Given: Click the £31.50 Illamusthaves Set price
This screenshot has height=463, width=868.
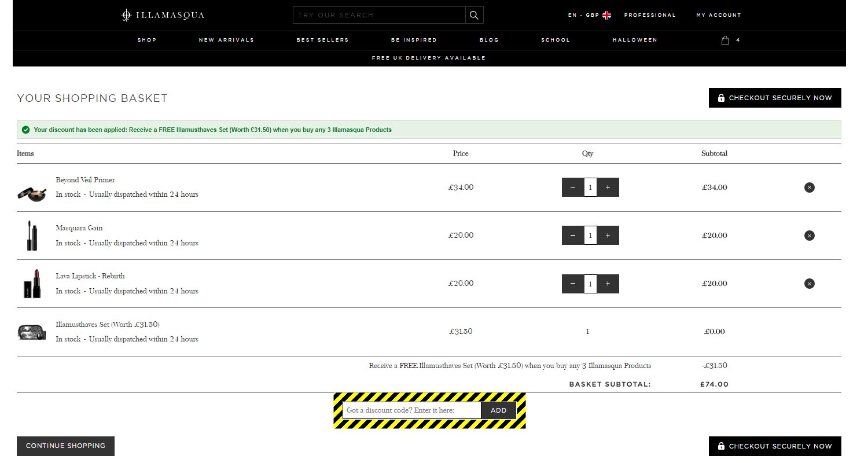Looking at the screenshot, I should (x=461, y=332).
